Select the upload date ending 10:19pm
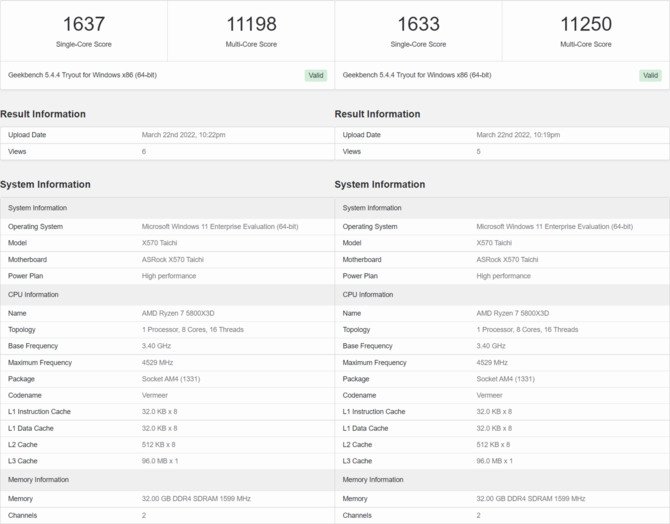670x524 pixels. pos(518,135)
